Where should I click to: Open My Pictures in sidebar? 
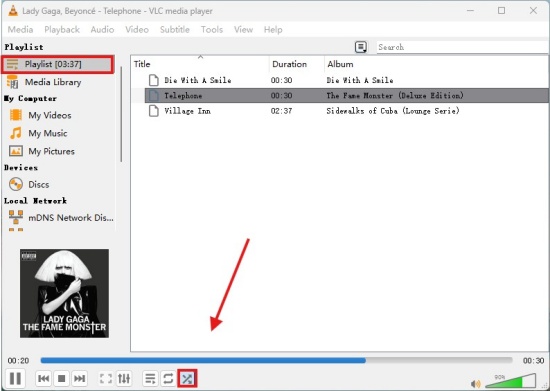51,151
